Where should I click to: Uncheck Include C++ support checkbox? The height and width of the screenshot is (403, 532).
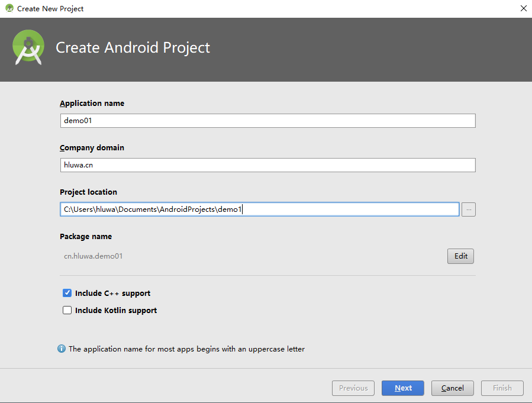pyautogui.click(x=67, y=293)
